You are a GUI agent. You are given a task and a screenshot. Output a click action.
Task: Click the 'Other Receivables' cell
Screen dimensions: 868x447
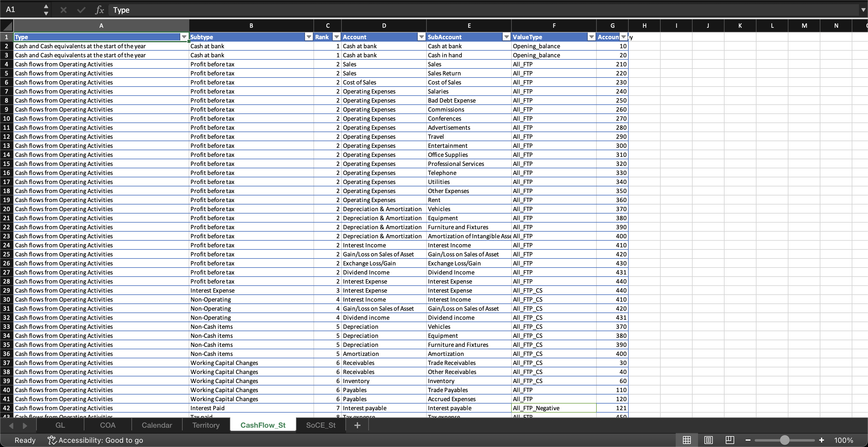[469, 372]
